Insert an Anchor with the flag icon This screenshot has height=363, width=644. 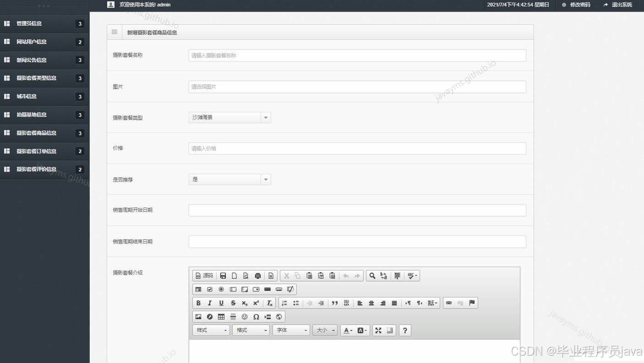472,303
